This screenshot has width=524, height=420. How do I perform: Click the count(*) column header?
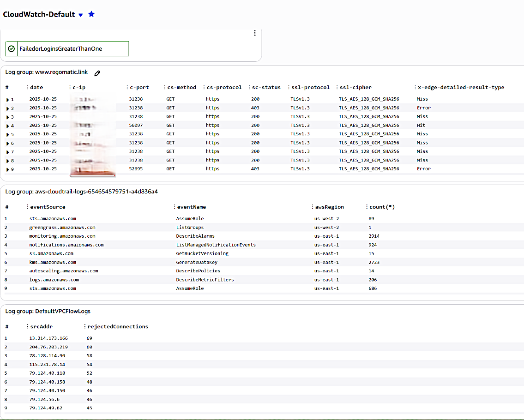click(x=382, y=207)
